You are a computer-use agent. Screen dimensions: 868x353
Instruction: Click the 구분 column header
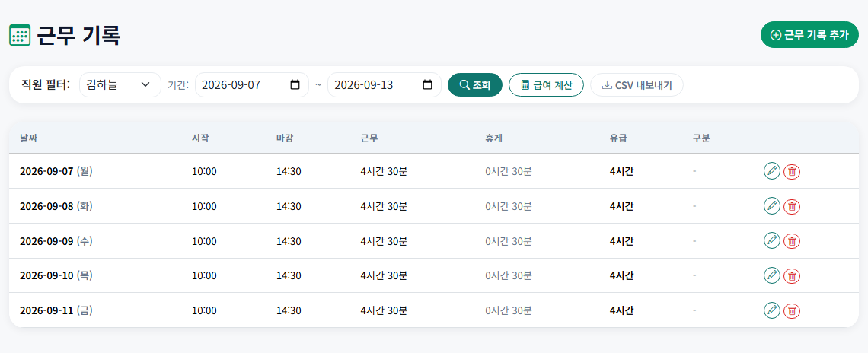[700, 138]
